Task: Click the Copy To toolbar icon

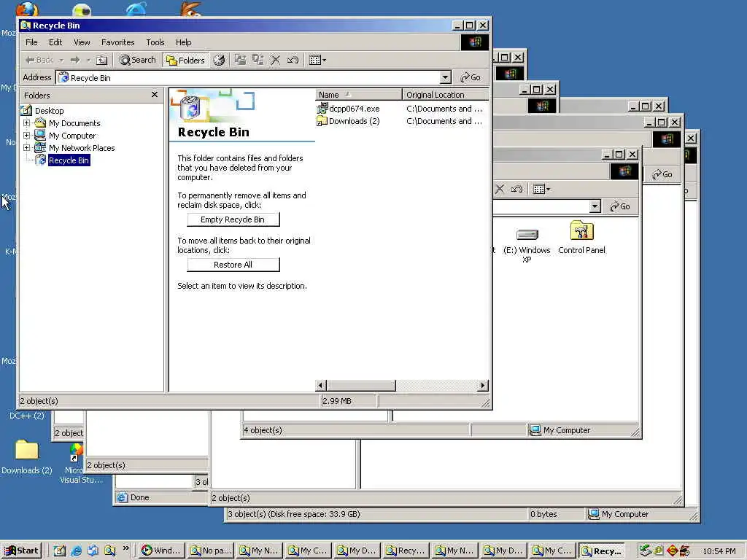Action: (x=258, y=60)
